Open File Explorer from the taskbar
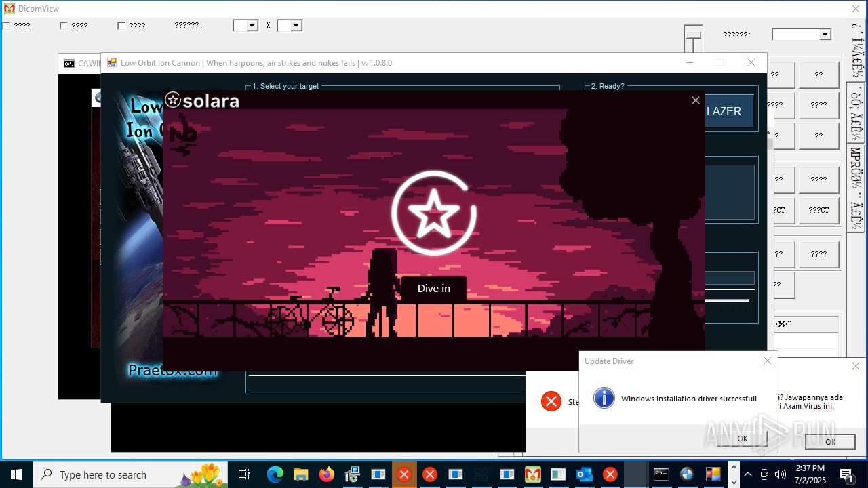Screen dimensions: 868x488 coord(300,474)
